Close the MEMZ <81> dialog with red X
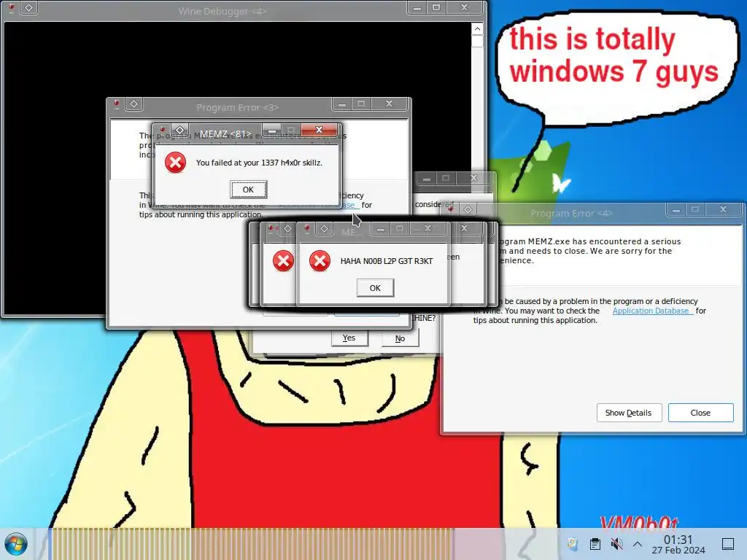The image size is (747, 560). click(x=320, y=130)
